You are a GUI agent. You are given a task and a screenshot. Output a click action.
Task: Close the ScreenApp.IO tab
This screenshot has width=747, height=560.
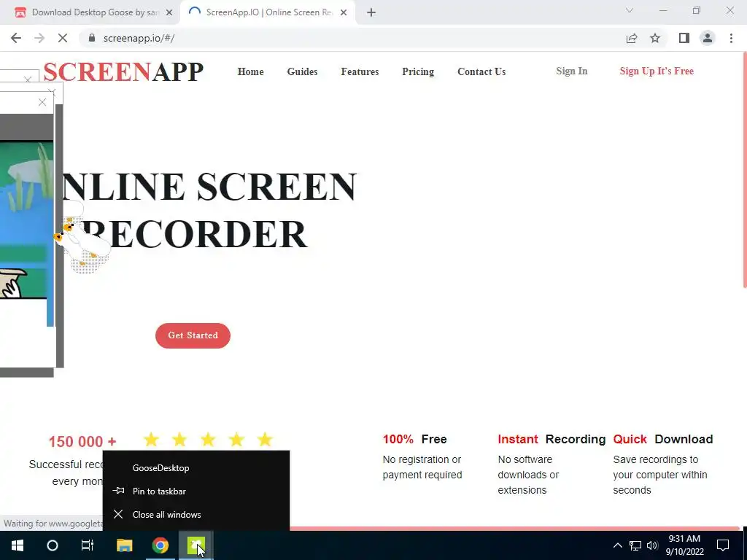[344, 13]
